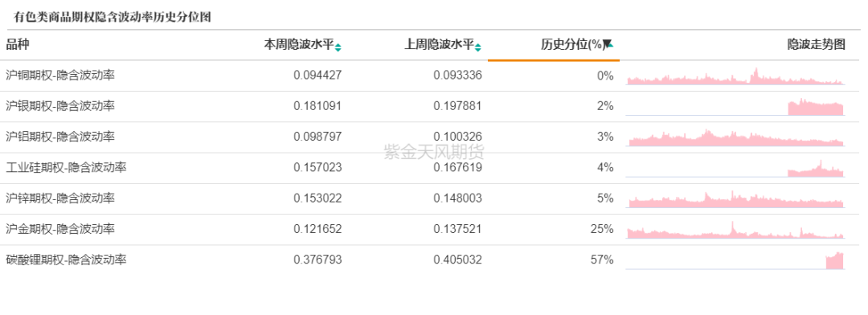Image resolution: width=868 pixels, height=315 pixels.
Task: Open the 沪锌期权 volatility sparkline chart
Action: [735, 198]
